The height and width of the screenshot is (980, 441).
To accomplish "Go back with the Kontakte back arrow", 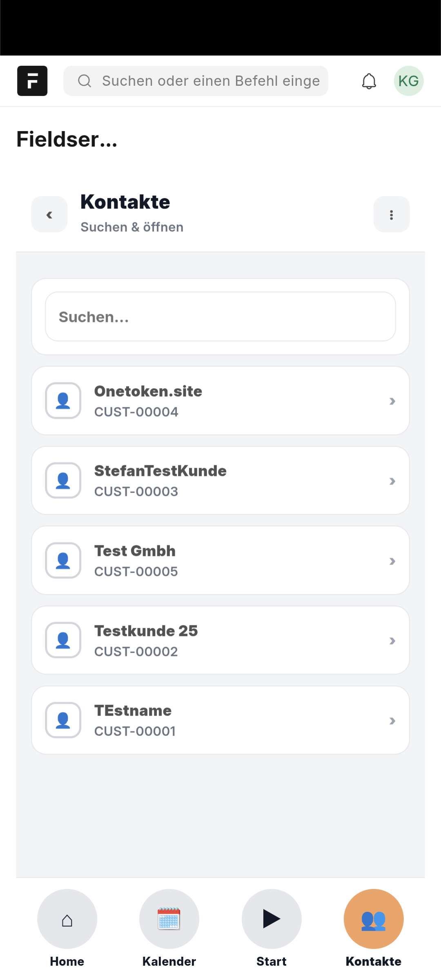I will (x=49, y=214).
